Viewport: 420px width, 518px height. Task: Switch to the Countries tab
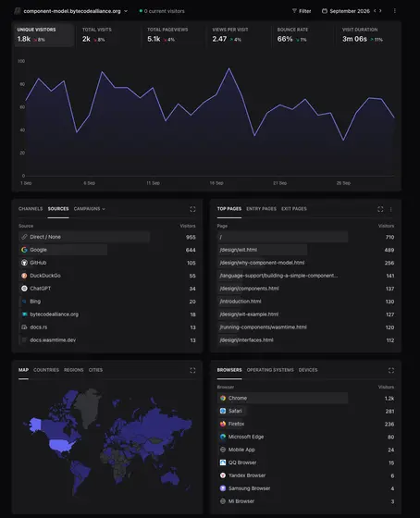46,370
